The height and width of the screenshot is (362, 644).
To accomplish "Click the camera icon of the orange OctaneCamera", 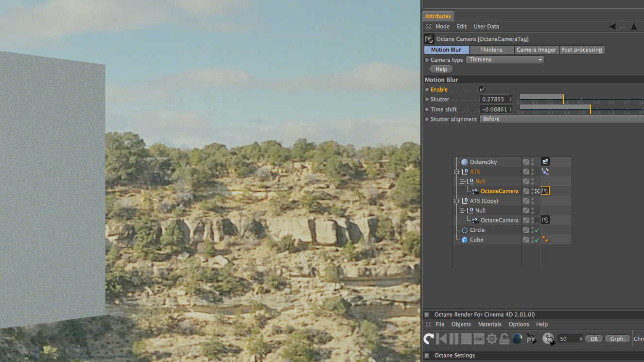I will point(475,191).
